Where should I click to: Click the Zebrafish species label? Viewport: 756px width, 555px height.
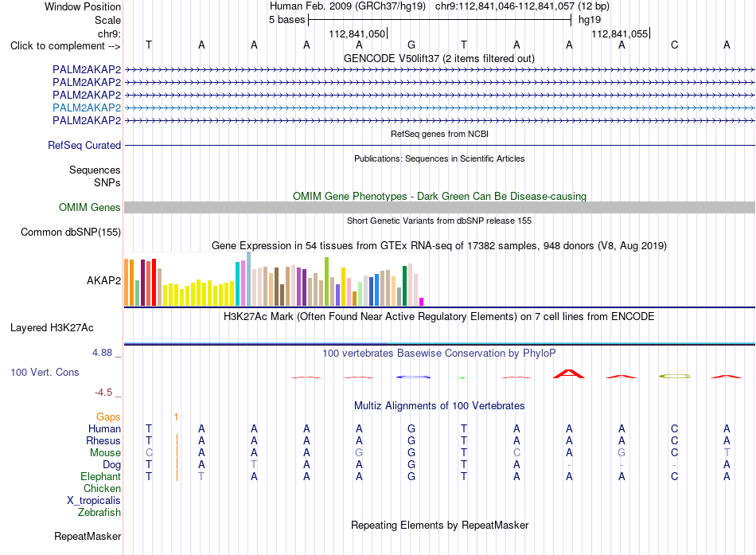[x=99, y=512]
